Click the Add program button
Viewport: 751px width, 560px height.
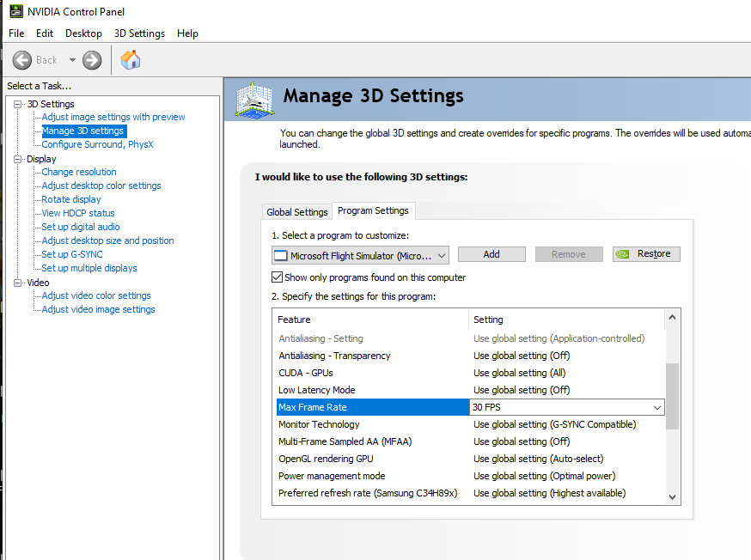[492, 254]
